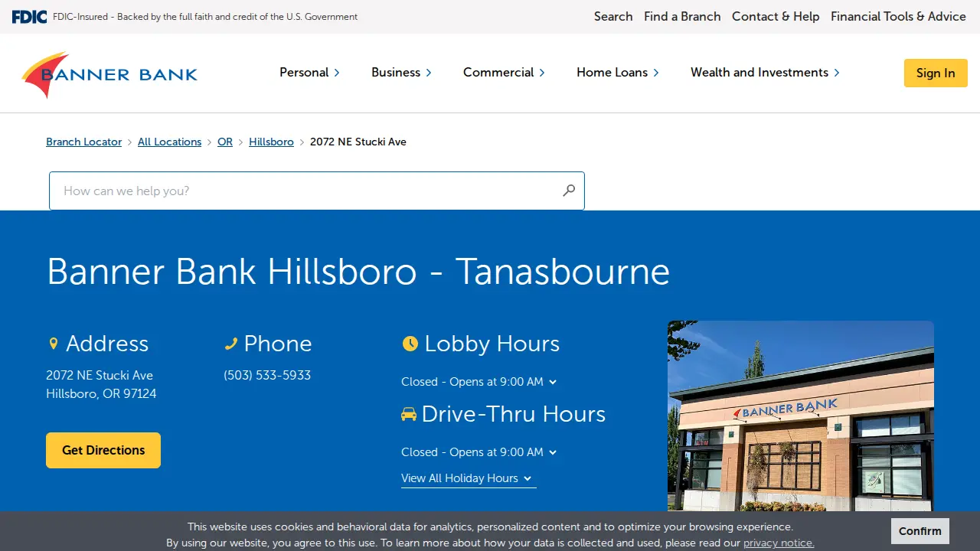Open the privacy notice link
The image size is (980, 551).
coord(779,543)
